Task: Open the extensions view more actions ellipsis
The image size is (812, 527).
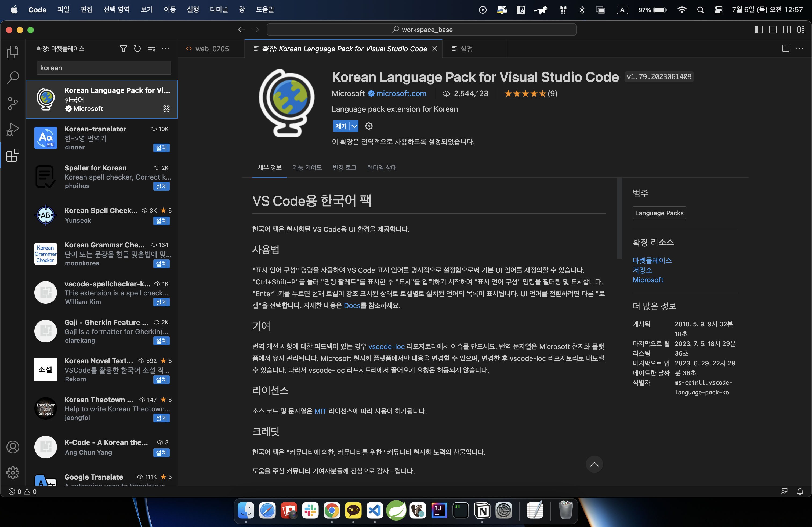Action: (x=165, y=49)
